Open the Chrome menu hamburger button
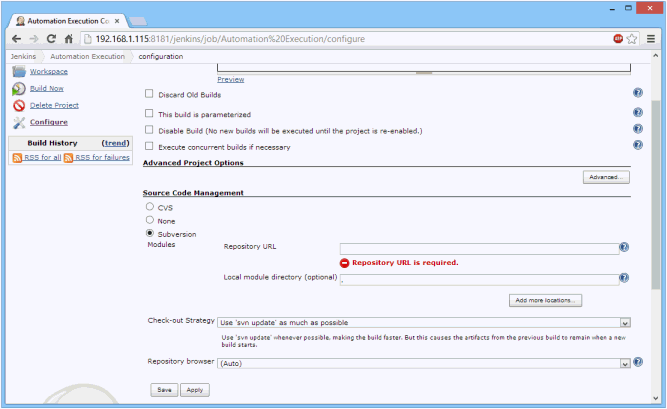Image resolution: width=667 pixels, height=409 pixels. click(x=650, y=39)
